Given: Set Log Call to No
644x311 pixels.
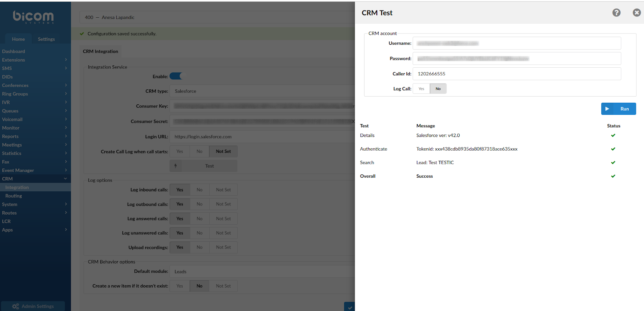Looking at the screenshot, I should coord(438,89).
